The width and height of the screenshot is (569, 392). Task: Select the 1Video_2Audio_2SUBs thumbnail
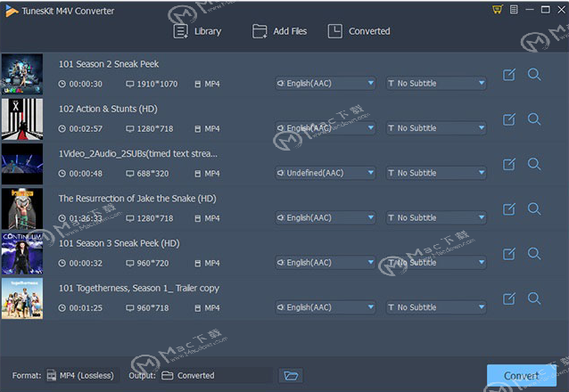click(x=22, y=164)
